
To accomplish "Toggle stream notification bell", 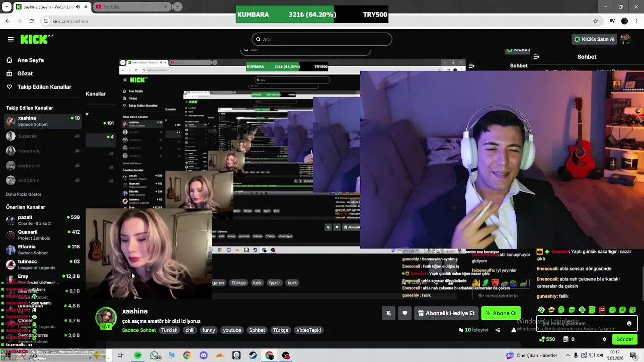I will click(388, 313).
